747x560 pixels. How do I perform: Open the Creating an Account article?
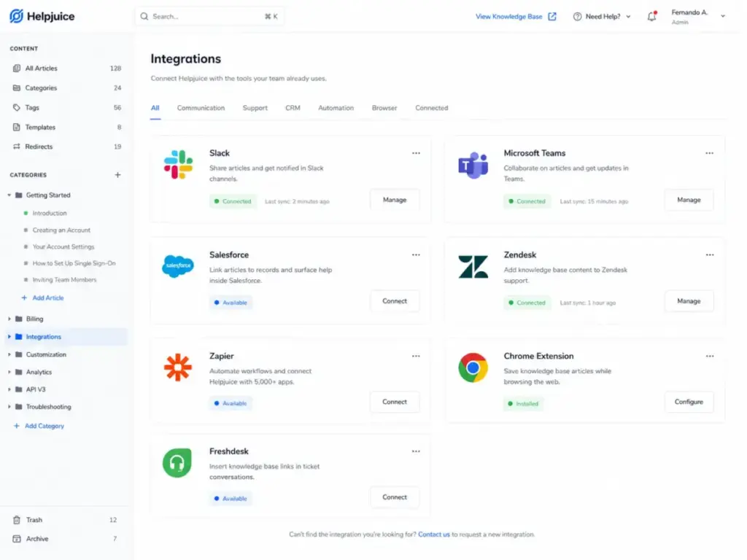[x=61, y=230]
